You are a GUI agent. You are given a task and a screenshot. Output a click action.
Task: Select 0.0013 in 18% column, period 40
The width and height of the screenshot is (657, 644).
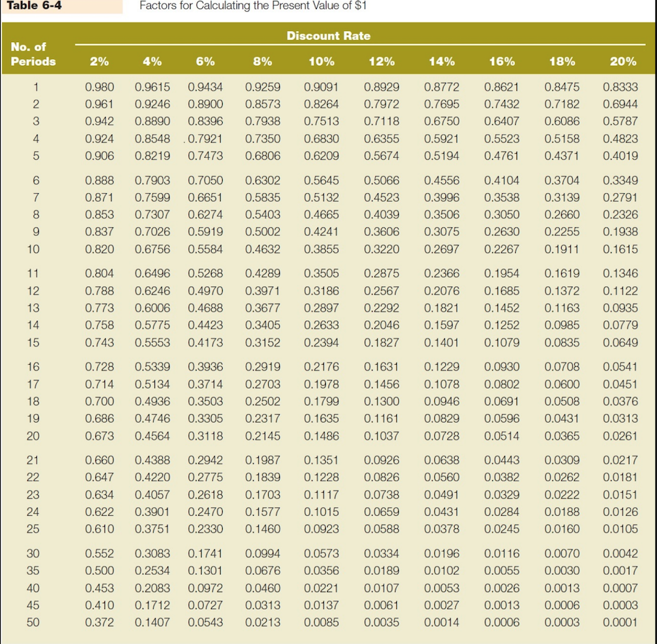tap(562, 588)
